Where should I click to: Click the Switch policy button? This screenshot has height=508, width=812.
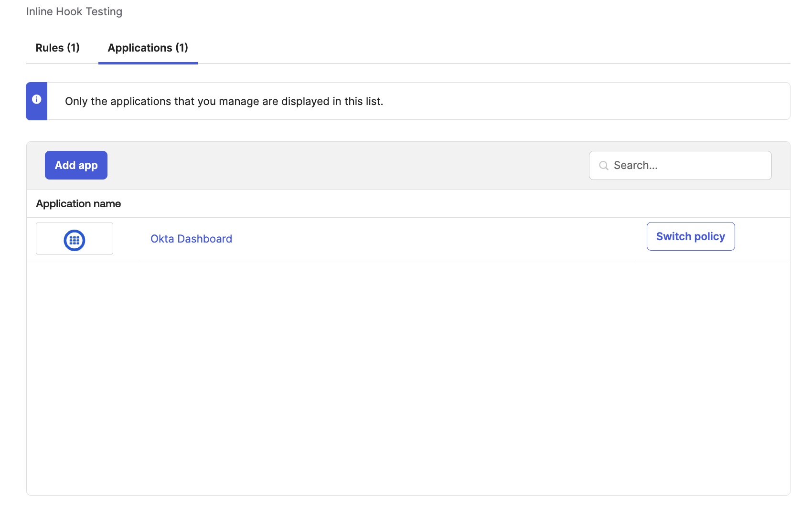690,236
